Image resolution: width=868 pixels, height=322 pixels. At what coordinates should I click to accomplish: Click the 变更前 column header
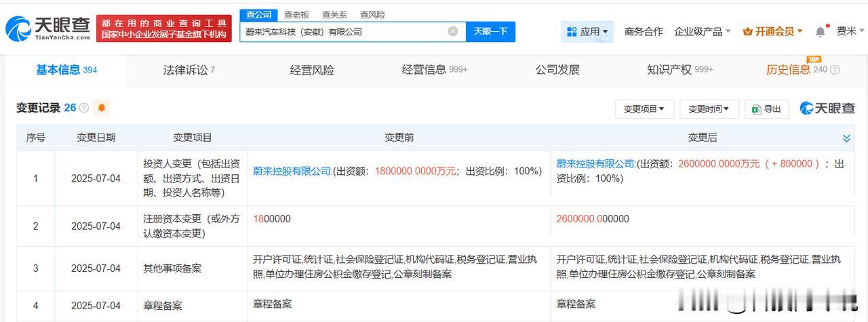point(399,138)
